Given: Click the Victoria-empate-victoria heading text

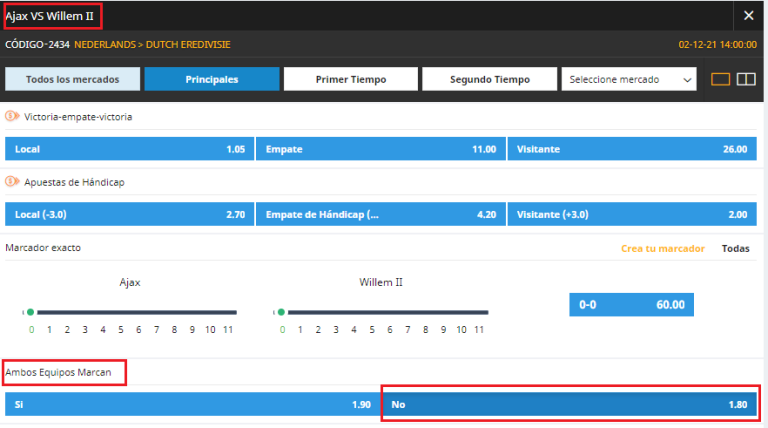Looking at the screenshot, I should [78, 117].
